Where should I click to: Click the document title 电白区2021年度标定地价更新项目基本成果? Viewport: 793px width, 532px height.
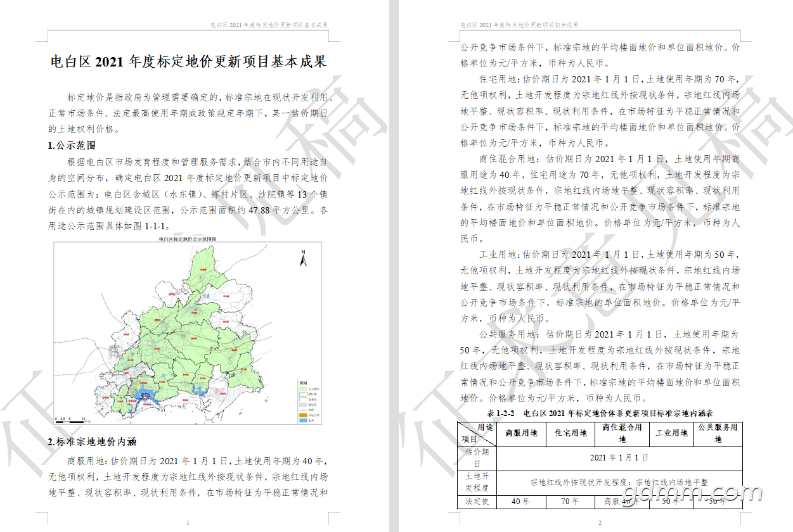[x=188, y=61]
